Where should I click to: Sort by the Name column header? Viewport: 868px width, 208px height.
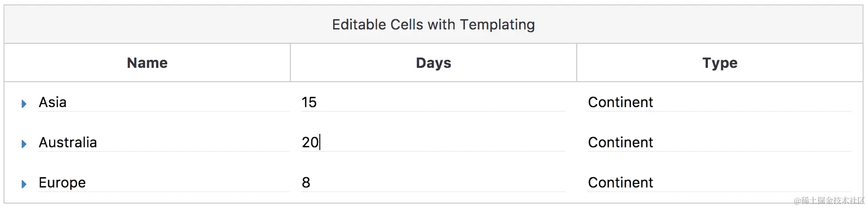click(147, 63)
